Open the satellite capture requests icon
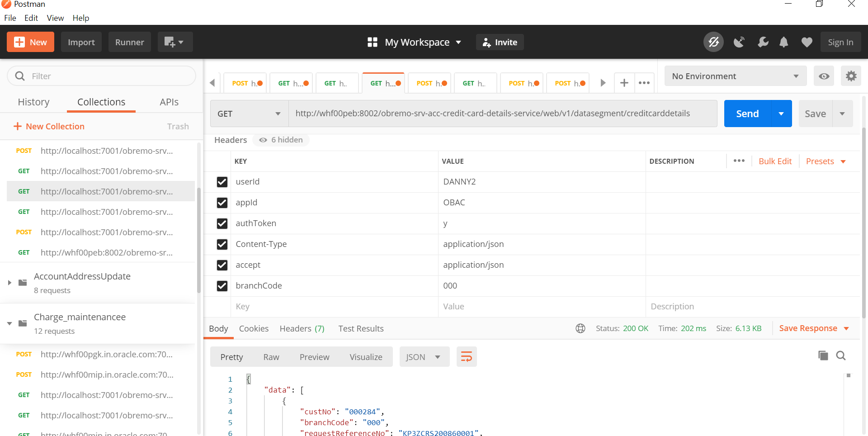Viewport: 868px width, 436px height. [739, 42]
